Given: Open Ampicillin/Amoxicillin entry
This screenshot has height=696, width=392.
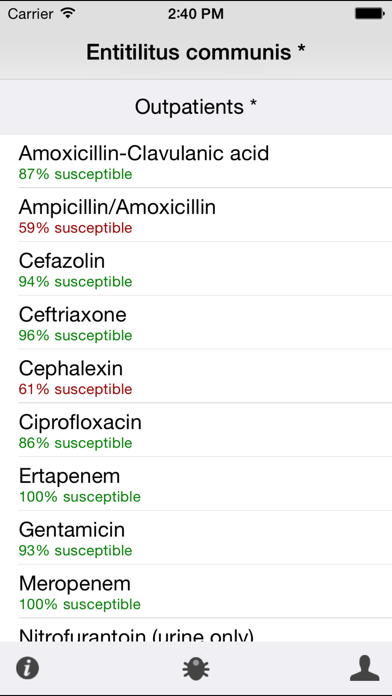Looking at the screenshot, I should [x=196, y=215].
